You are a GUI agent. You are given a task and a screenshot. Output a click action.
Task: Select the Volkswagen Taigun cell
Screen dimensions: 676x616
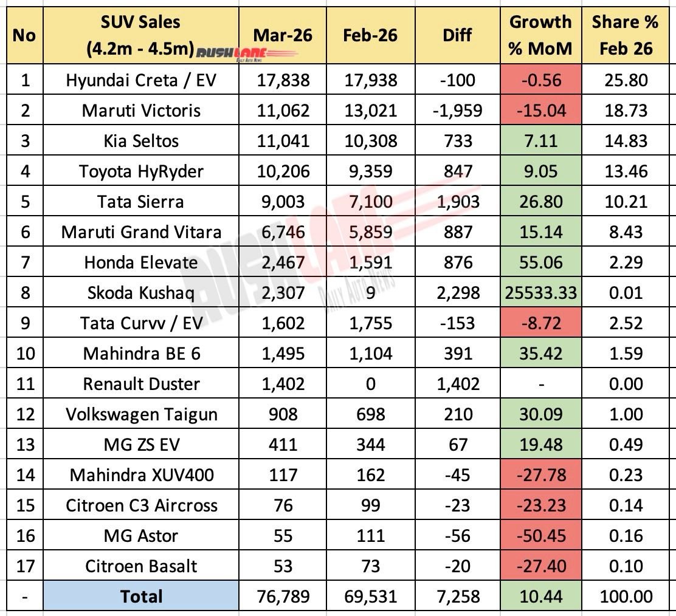[x=140, y=414]
